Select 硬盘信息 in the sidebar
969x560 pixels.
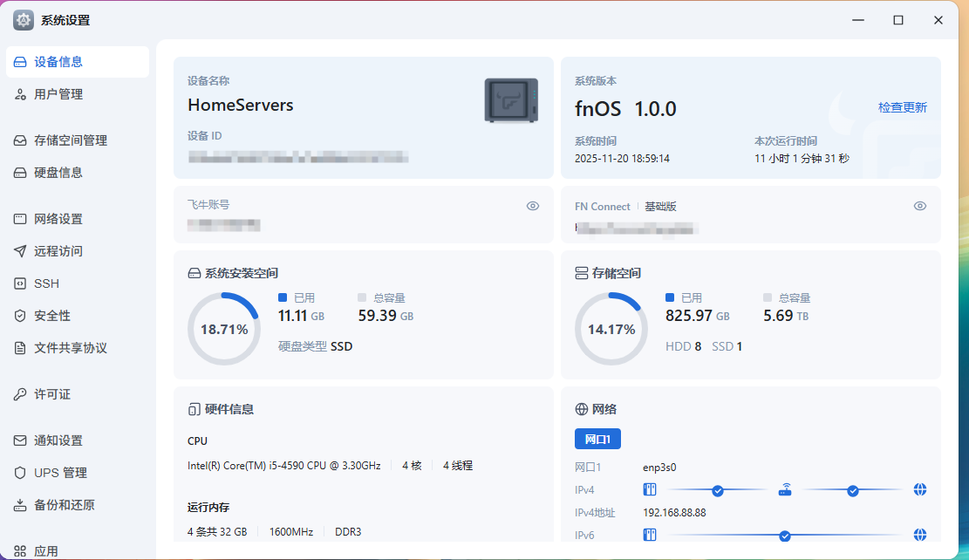78,173
